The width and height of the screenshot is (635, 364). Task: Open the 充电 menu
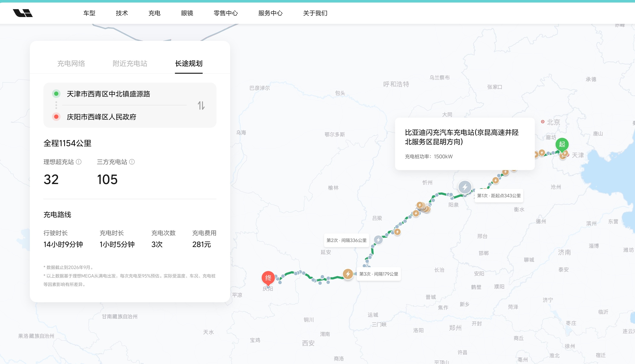point(154,13)
